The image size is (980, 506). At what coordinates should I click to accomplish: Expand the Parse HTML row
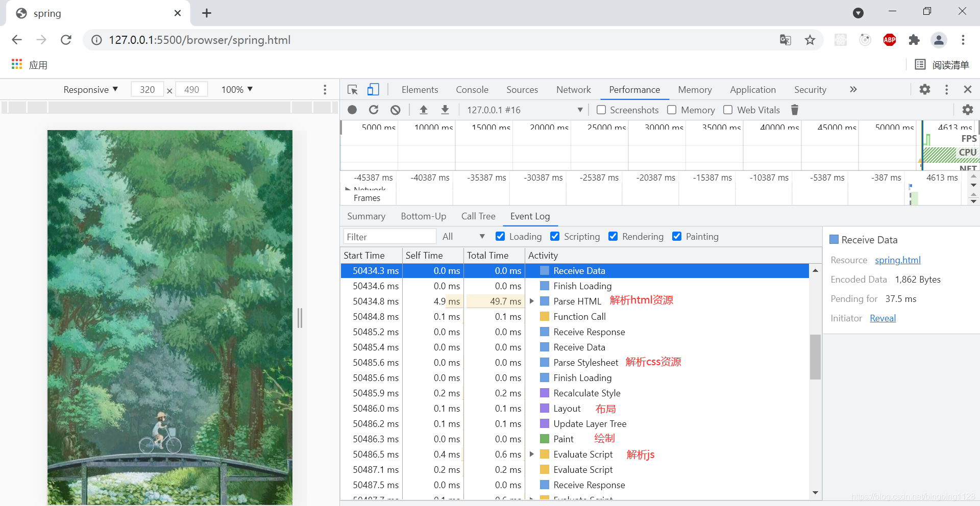(x=532, y=301)
